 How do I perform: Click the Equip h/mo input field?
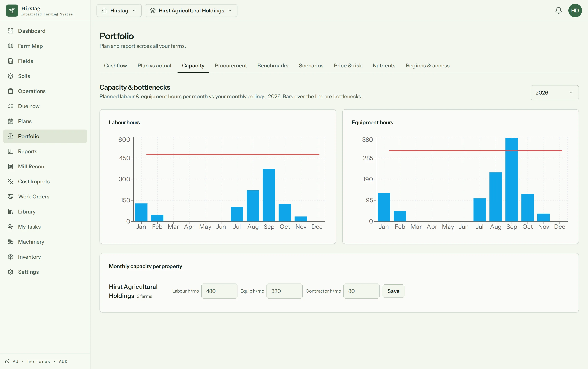pos(284,291)
